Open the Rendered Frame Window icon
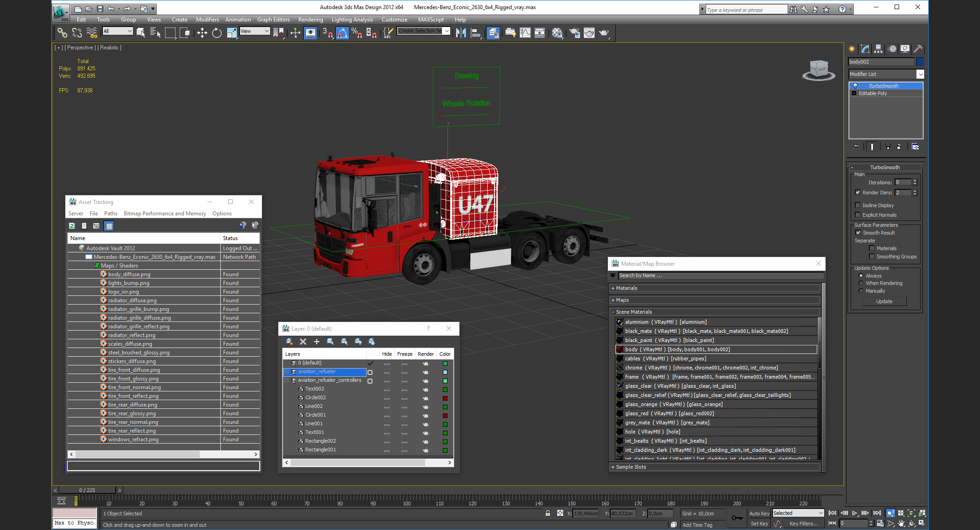Image resolution: width=980 pixels, height=530 pixels. click(589, 32)
